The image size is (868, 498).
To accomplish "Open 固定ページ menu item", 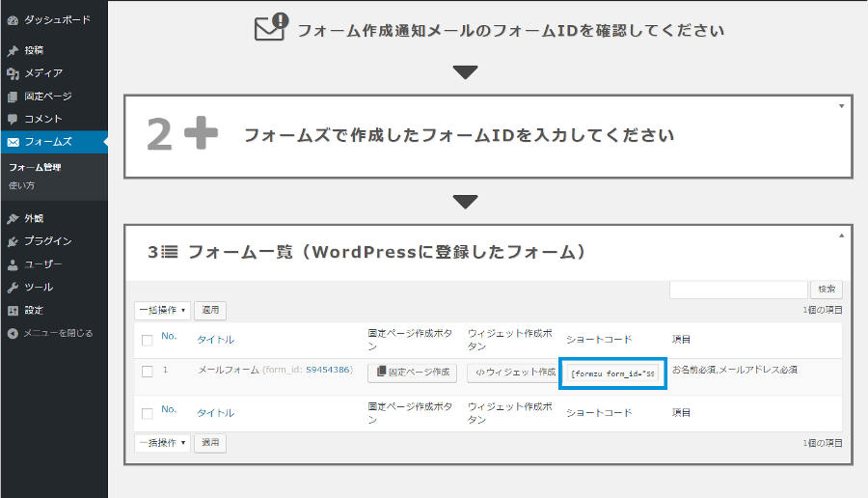I will click(x=48, y=97).
